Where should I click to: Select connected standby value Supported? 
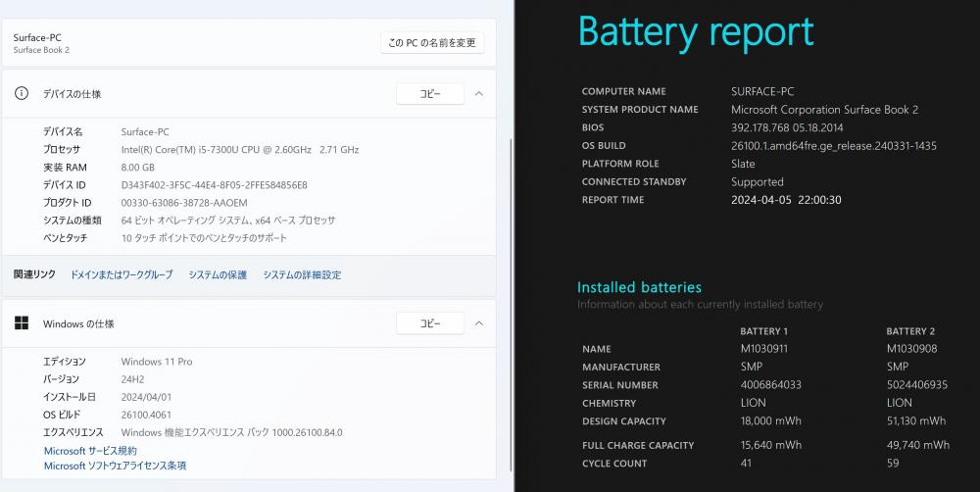[758, 182]
